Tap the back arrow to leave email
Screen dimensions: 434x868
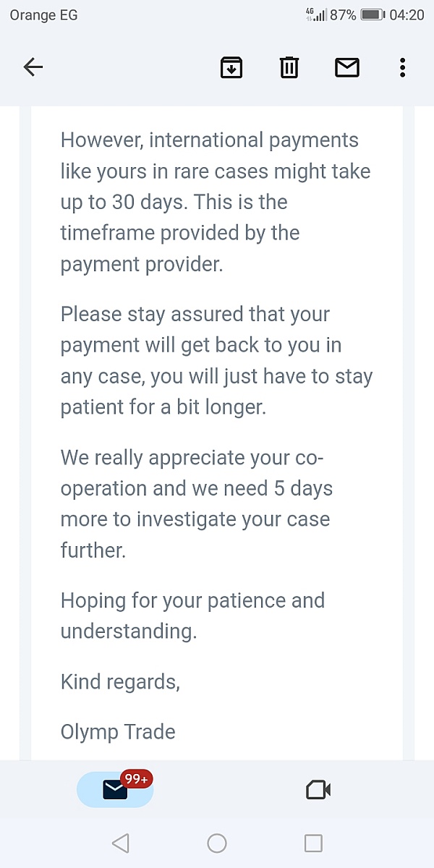33,68
